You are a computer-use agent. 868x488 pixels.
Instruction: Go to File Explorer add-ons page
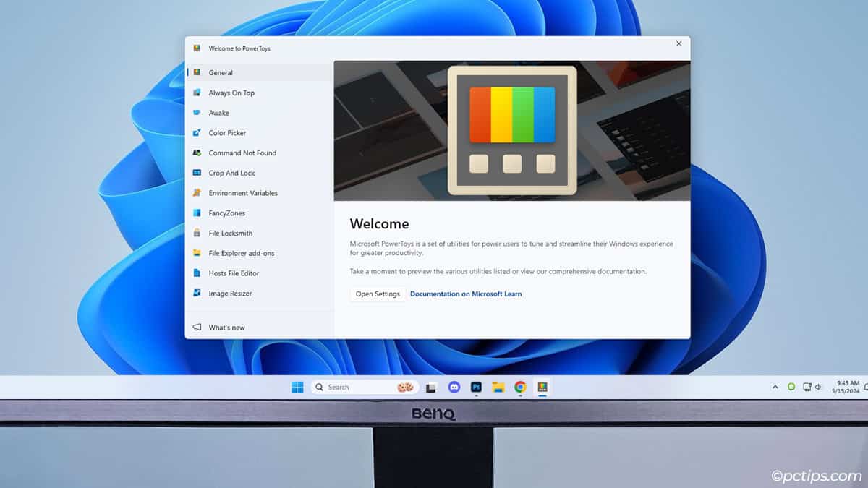click(241, 254)
